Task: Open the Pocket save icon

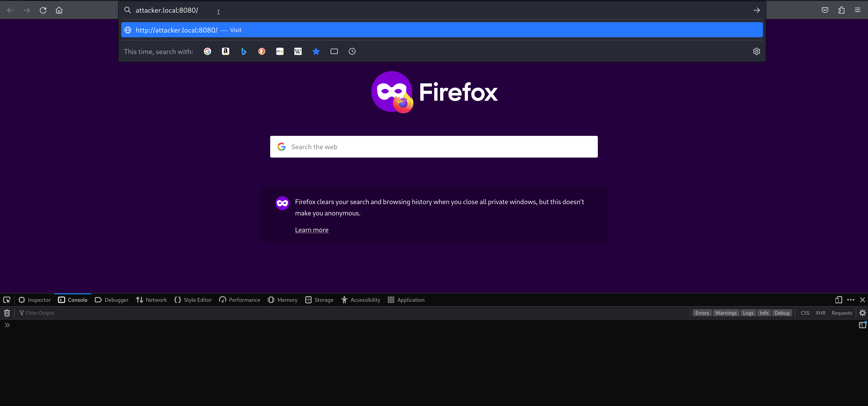Action: (x=825, y=10)
